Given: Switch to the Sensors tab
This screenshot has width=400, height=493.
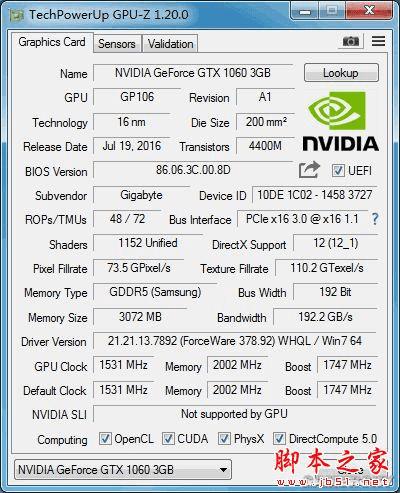Looking at the screenshot, I should (117, 44).
